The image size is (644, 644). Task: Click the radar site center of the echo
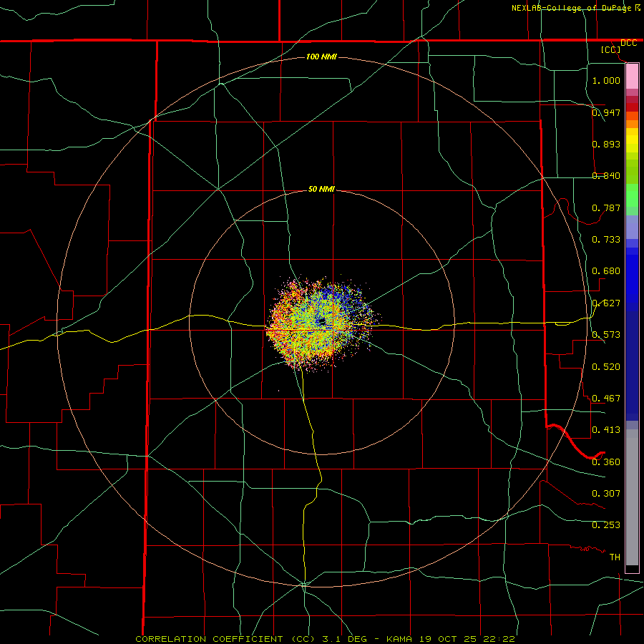click(x=322, y=321)
